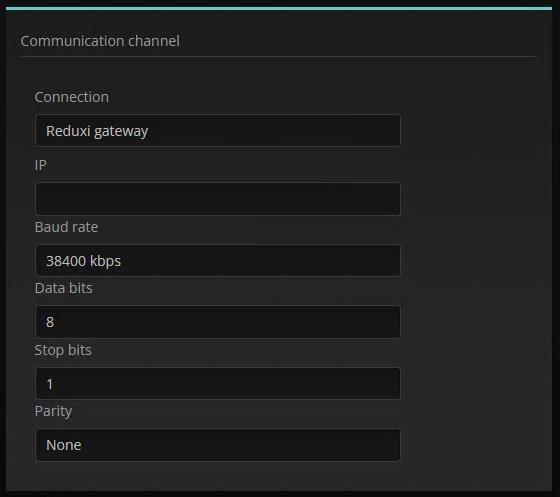Click the 'Data bits' label
This screenshot has width=560, height=497.
64,288
